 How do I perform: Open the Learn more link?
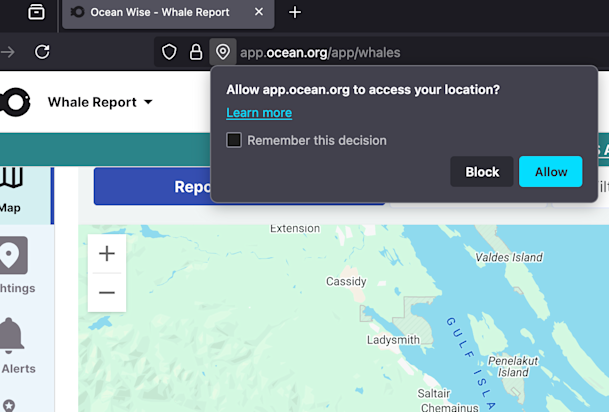[259, 113]
